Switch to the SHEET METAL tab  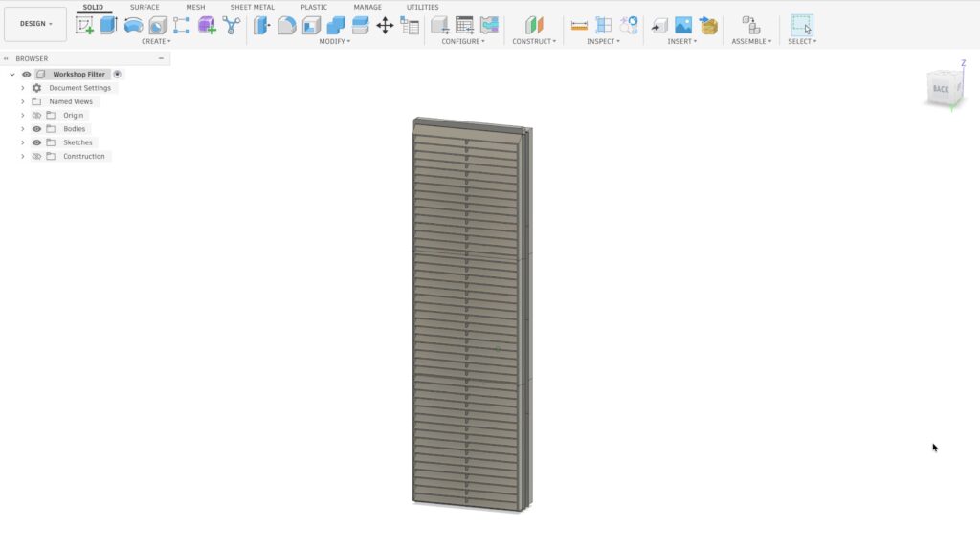click(x=253, y=7)
